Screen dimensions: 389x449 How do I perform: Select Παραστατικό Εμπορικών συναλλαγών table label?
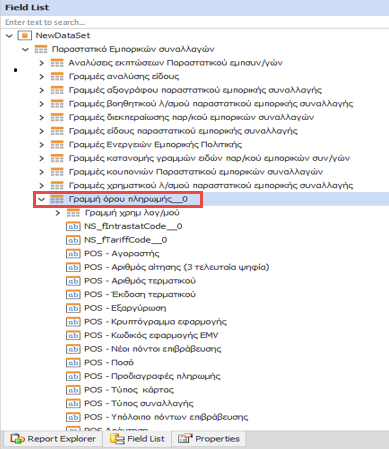click(x=133, y=49)
